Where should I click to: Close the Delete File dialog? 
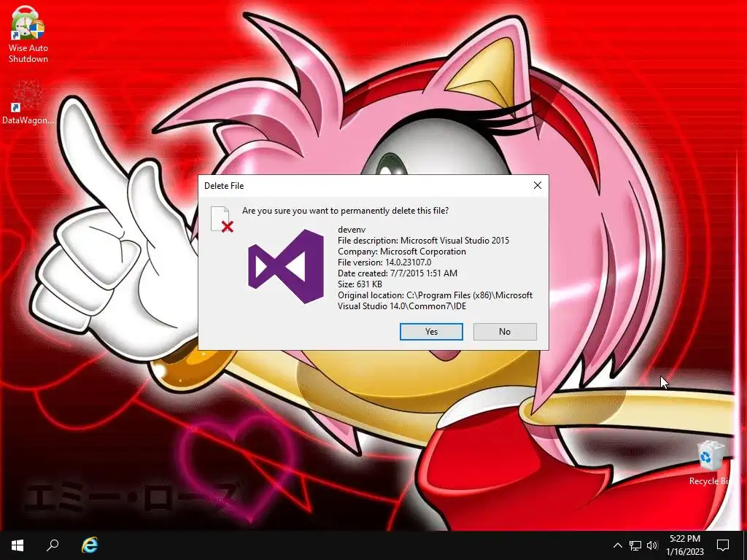(x=538, y=185)
